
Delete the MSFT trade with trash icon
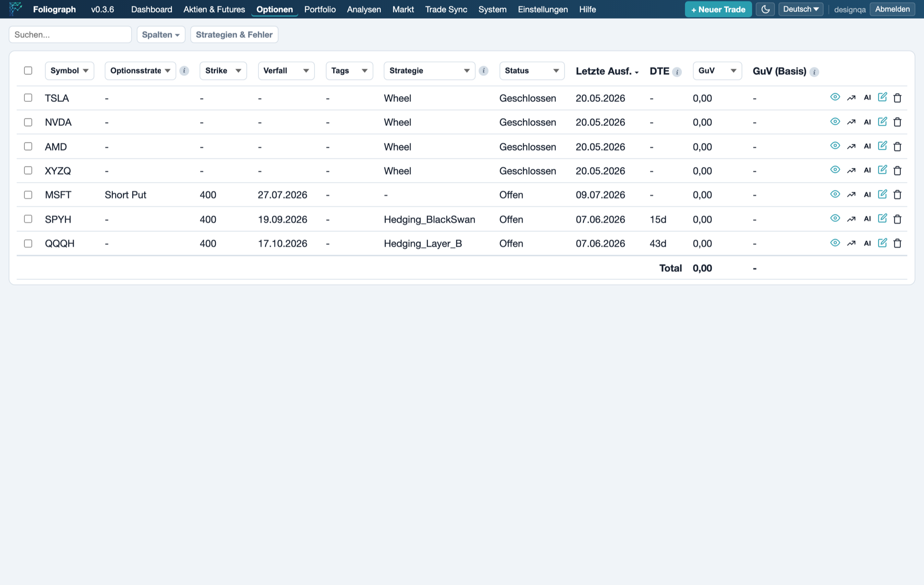[x=898, y=195]
